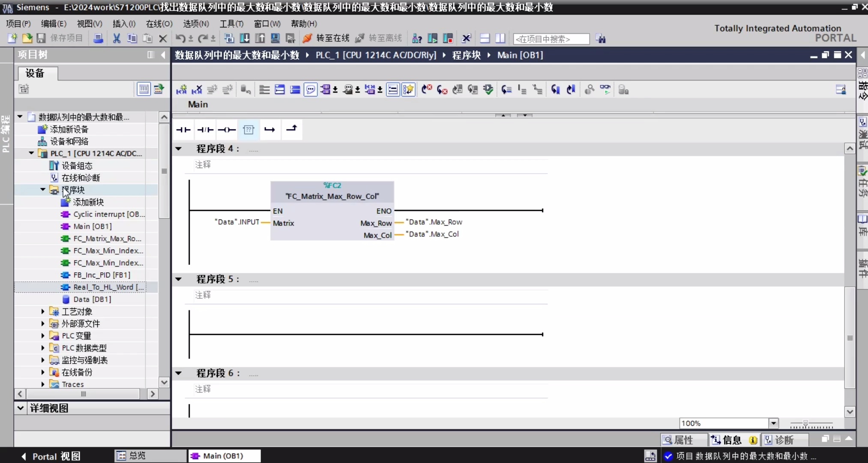Collapse network 程序段 4
The height and width of the screenshot is (463, 868).
click(x=179, y=149)
